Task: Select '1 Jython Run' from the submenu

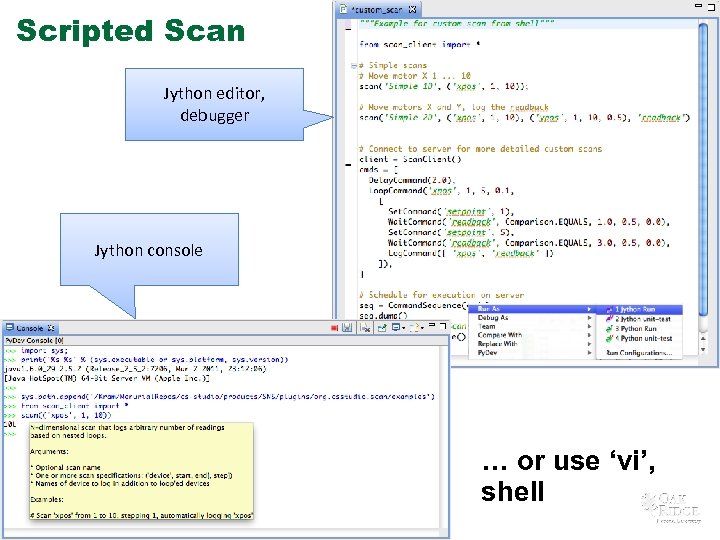Action: [x=639, y=309]
